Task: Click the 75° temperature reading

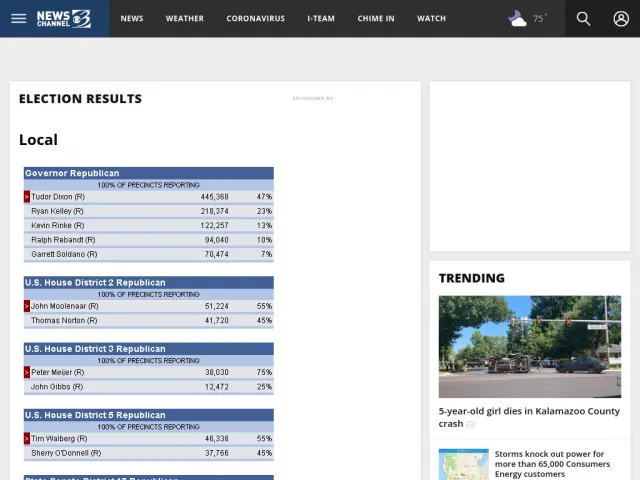Action: 539,18
